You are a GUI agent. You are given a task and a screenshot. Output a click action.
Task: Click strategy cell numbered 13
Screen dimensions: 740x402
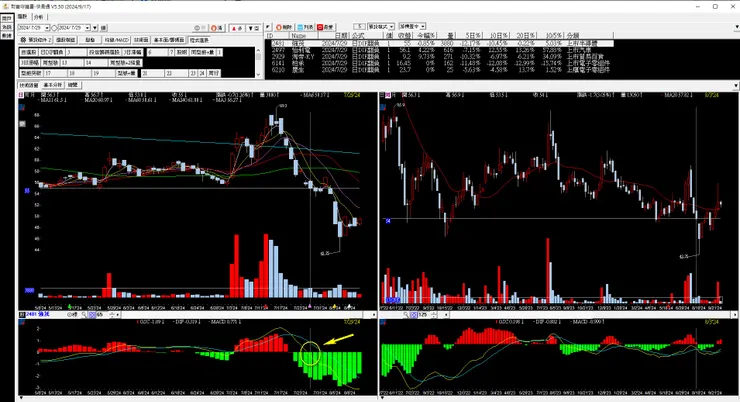click(72, 63)
